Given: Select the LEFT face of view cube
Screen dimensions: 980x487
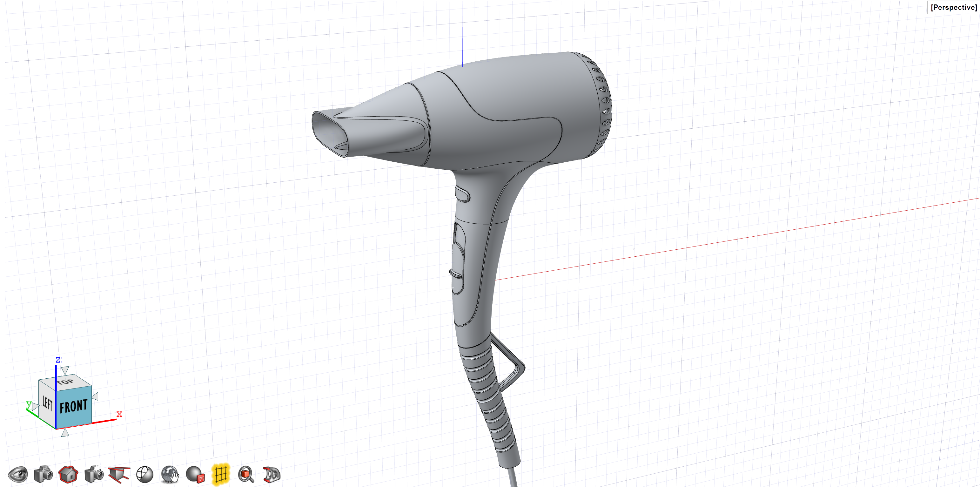Looking at the screenshot, I should [47, 402].
